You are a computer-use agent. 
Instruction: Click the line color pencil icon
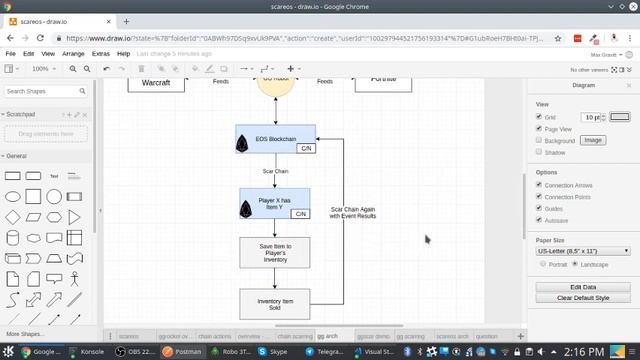click(x=209, y=69)
